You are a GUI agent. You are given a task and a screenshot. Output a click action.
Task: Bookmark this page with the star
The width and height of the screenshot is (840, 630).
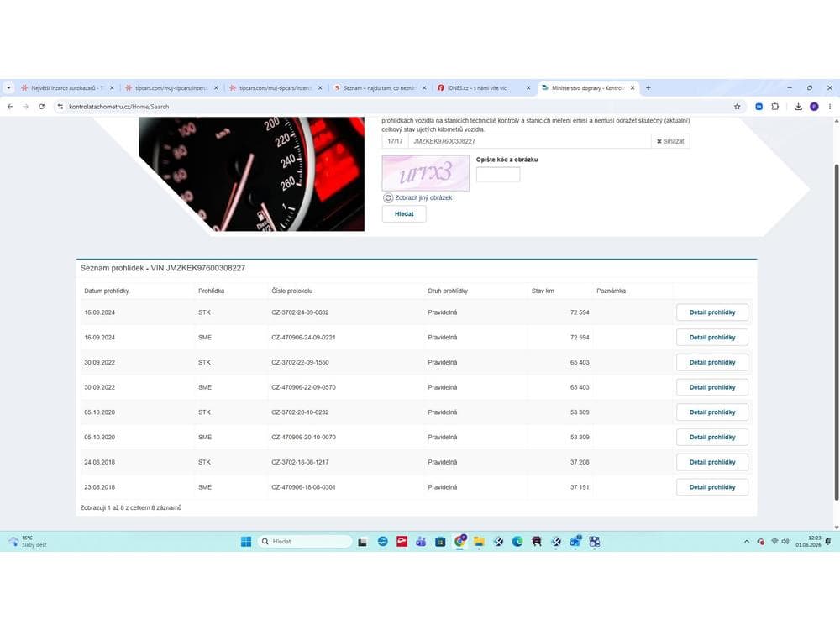(738, 107)
